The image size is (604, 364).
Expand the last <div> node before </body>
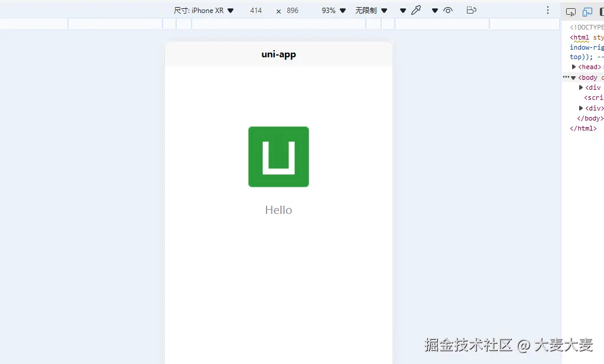click(x=581, y=108)
